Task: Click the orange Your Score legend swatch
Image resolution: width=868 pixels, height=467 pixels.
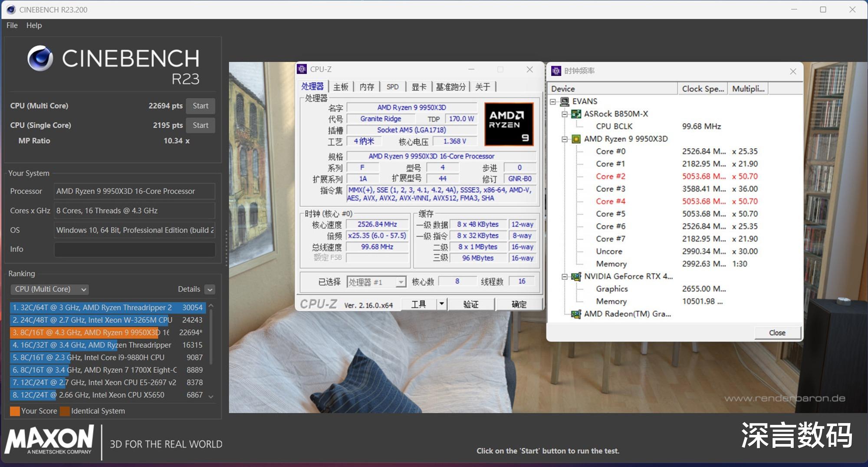Action: pos(15,411)
